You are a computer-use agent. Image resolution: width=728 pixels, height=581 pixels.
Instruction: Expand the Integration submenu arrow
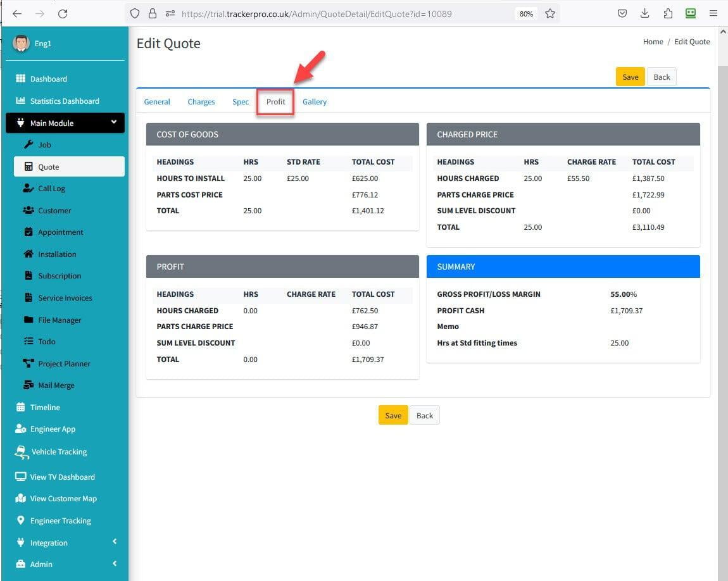click(115, 542)
